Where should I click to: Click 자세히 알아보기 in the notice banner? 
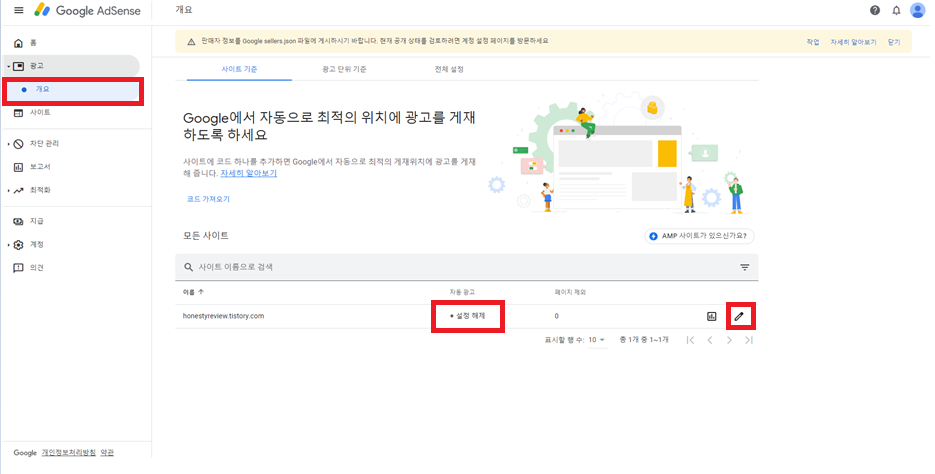(x=853, y=42)
